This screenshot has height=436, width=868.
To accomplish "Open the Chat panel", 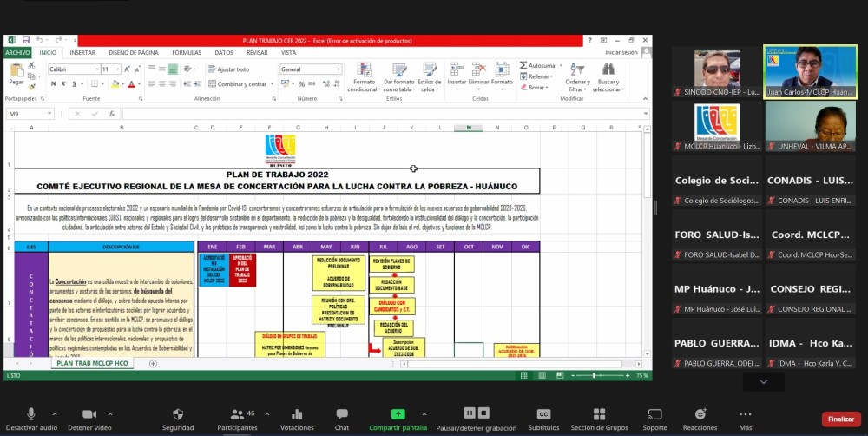I will tap(342, 415).
